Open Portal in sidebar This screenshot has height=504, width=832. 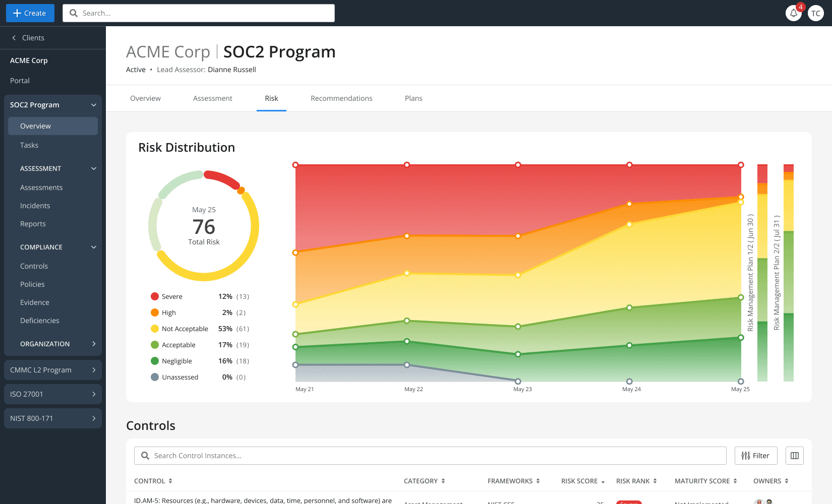pyautogui.click(x=20, y=81)
